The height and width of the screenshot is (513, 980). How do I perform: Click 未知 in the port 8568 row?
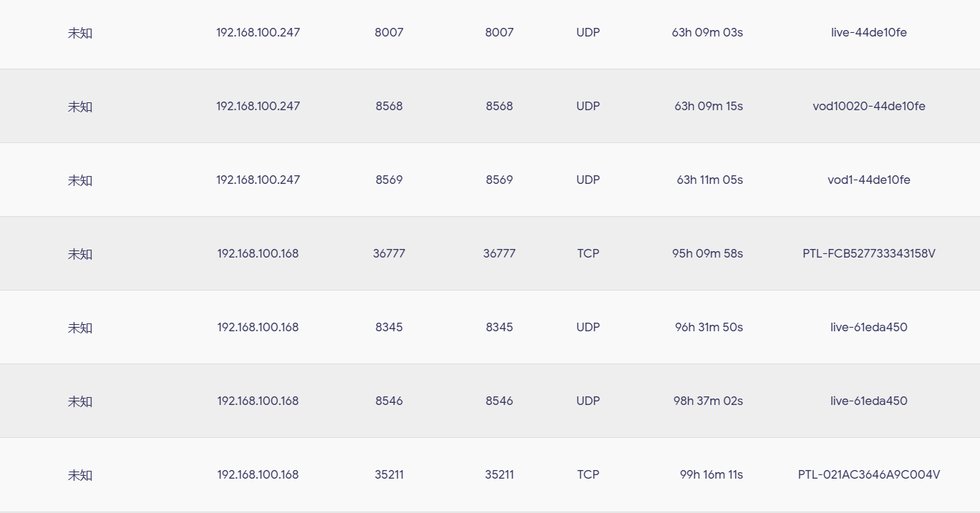tap(80, 107)
